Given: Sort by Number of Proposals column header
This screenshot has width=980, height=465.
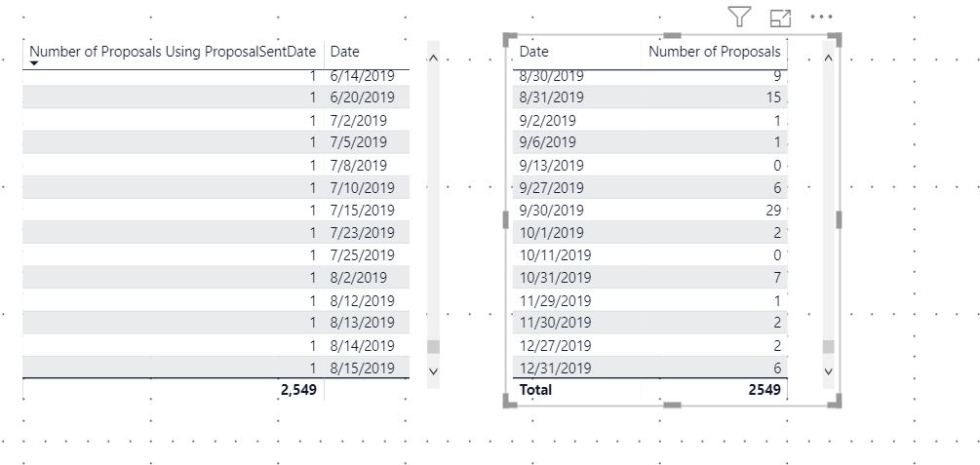Looking at the screenshot, I should [715, 52].
